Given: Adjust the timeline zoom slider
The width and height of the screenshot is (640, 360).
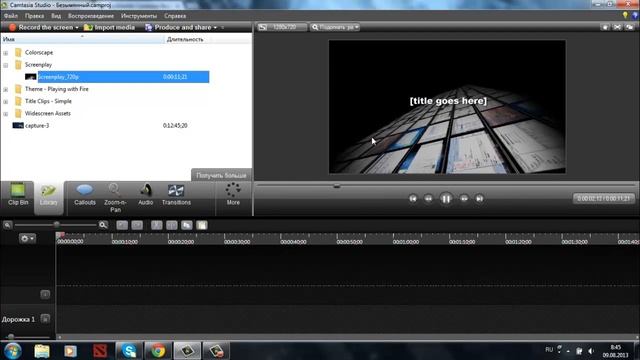Looking at the screenshot, I should pyautogui.click(x=56, y=225).
